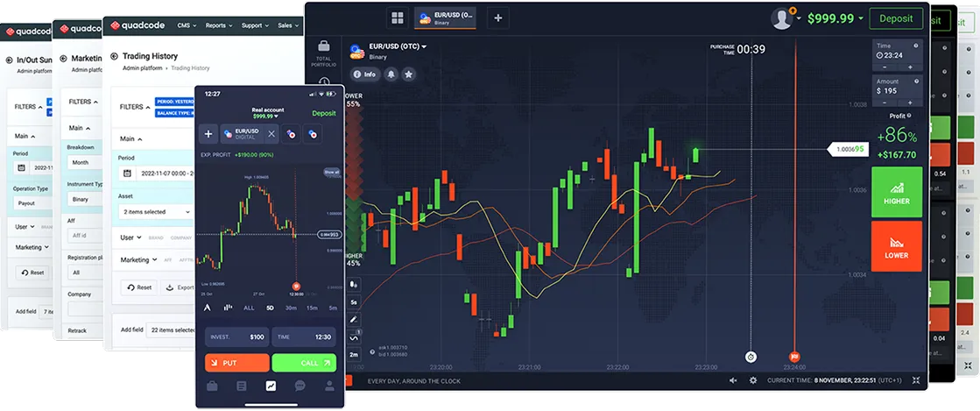Image resolution: width=980 pixels, height=411 pixels.
Task: Increase expiration Time with plus
Action: click(x=910, y=67)
